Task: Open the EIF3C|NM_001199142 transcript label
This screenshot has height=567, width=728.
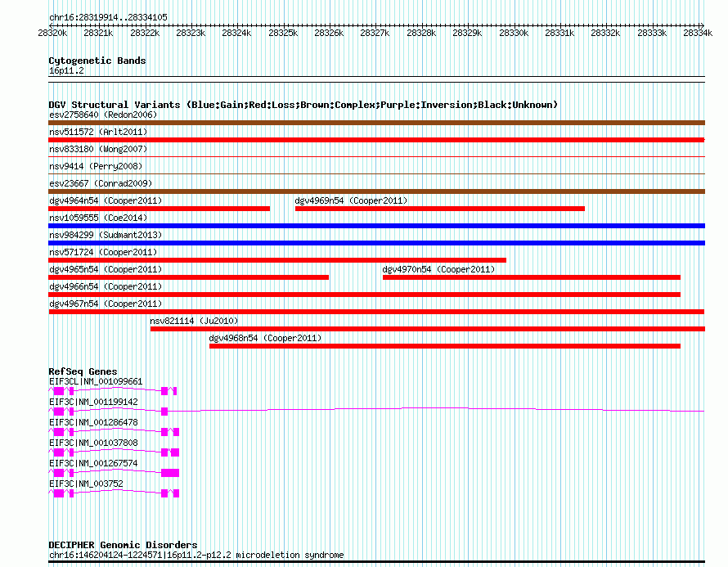Action: pos(93,403)
